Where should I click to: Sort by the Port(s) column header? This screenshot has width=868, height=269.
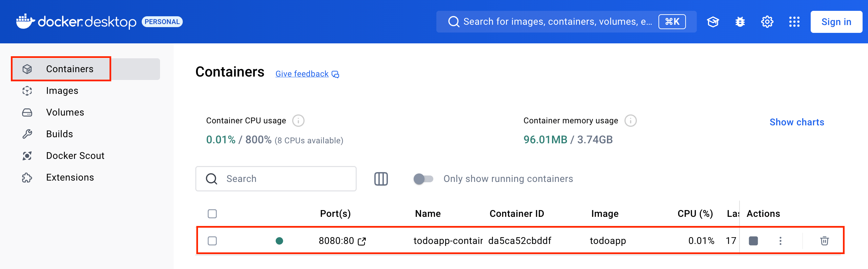tap(335, 213)
